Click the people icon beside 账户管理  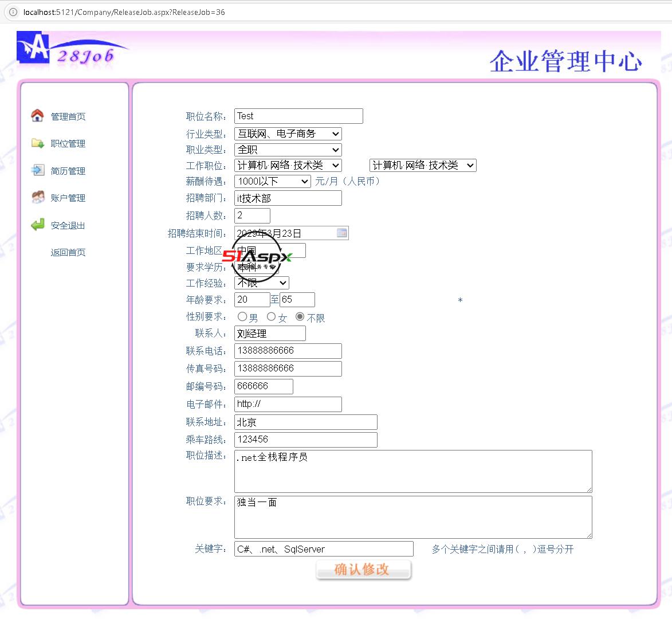38,197
